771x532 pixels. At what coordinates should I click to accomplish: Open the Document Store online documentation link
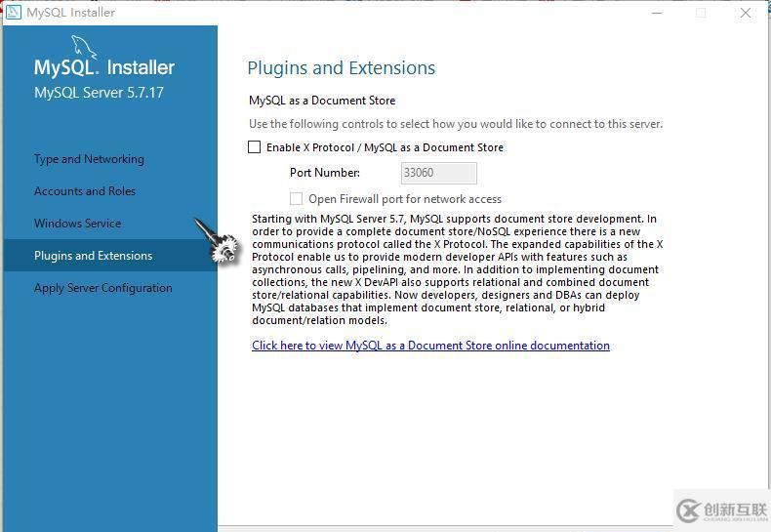(x=430, y=346)
